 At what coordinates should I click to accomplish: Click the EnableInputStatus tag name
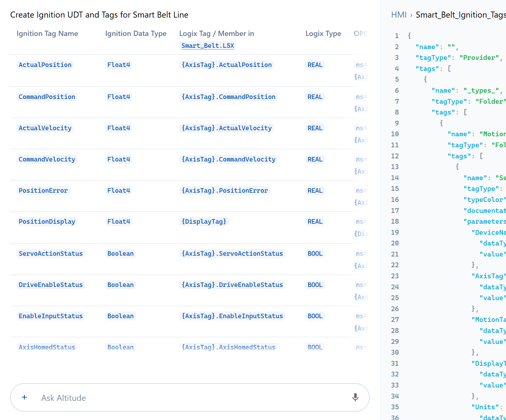51,316
